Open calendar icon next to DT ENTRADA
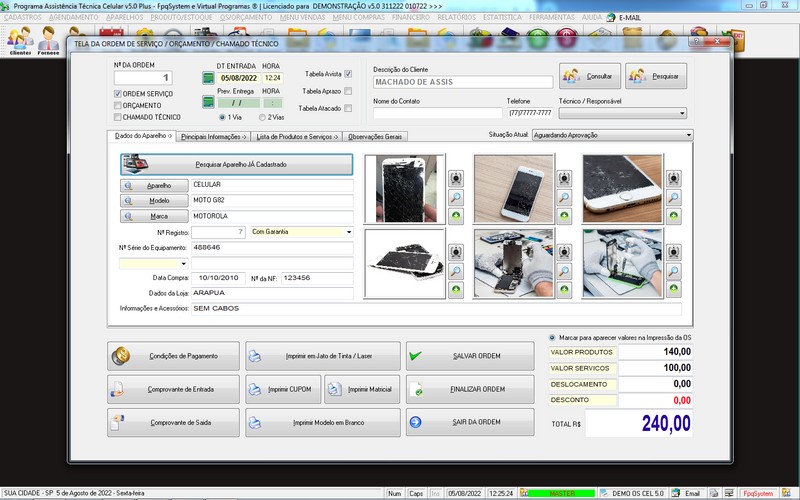Screen dimensions: 800x500 click(x=208, y=77)
